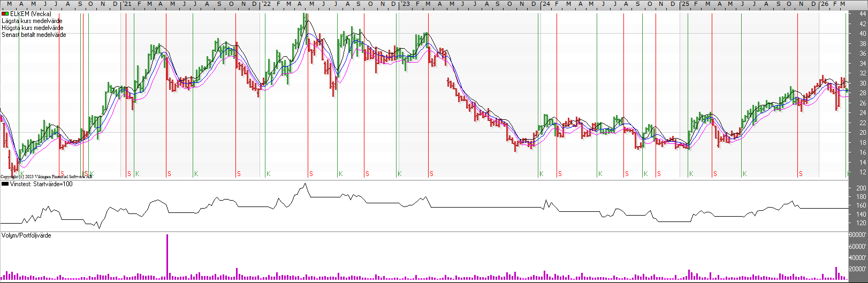Select the 200 value on Vinstest axis
The image size is (868, 283).
861,188
